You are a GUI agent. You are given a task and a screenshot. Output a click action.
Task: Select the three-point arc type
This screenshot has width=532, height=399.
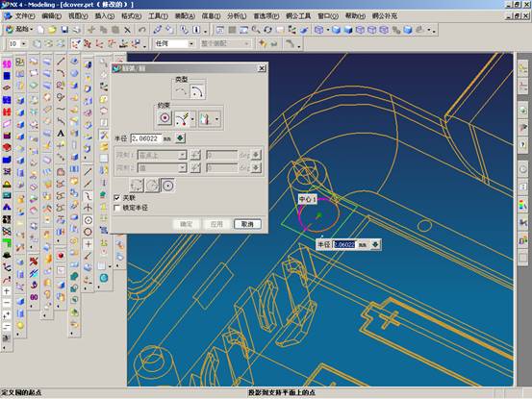pos(181,90)
